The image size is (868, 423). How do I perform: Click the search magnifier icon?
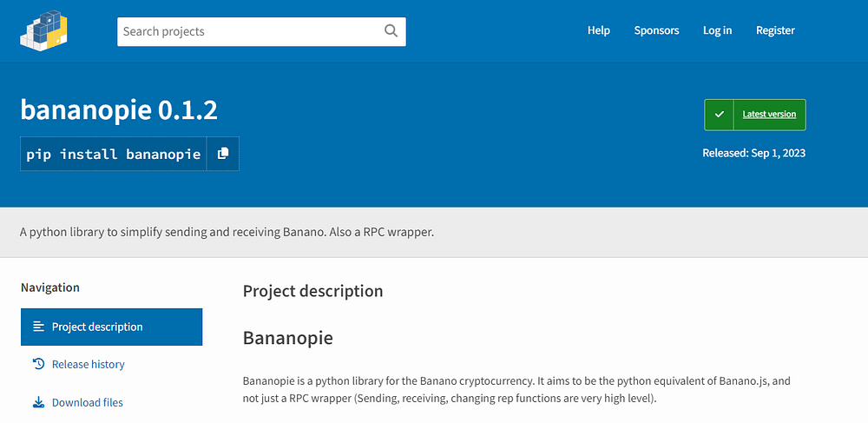[x=391, y=31]
